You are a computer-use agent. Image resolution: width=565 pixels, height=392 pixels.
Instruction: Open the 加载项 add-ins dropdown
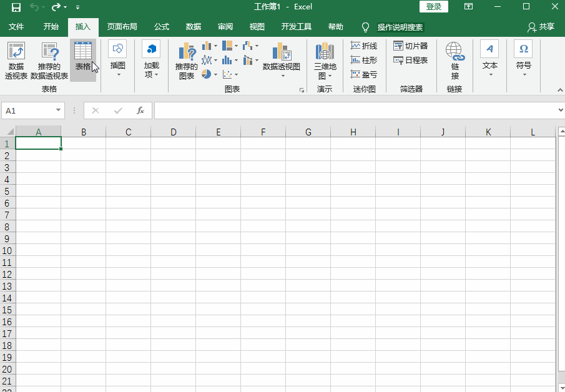click(x=151, y=59)
